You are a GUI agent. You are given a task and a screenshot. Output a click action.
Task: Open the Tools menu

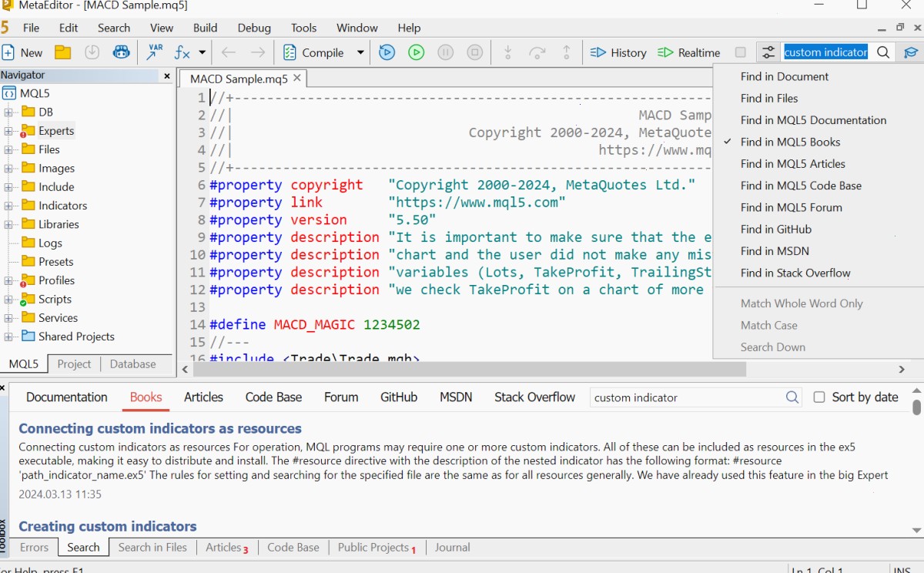click(x=303, y=28)
